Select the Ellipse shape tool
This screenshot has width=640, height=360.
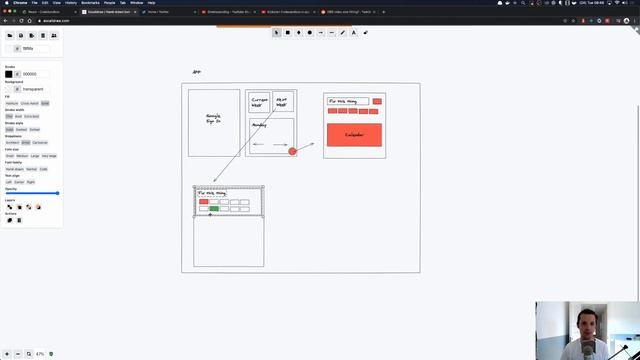310,33
